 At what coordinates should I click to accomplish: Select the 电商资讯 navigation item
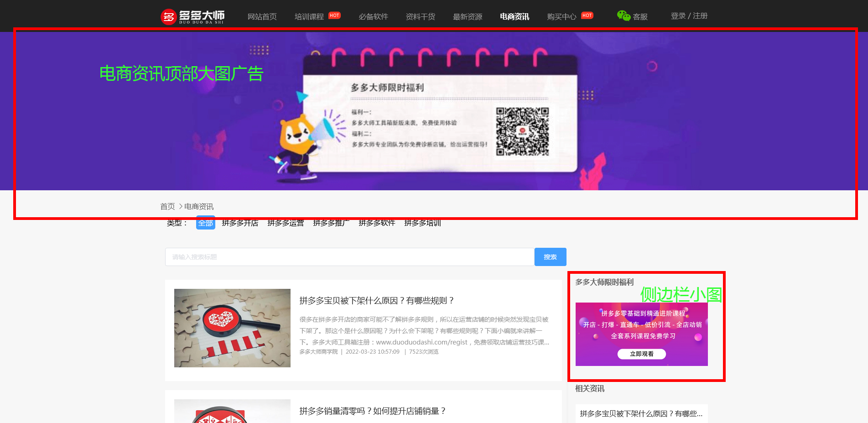(514, 17)
